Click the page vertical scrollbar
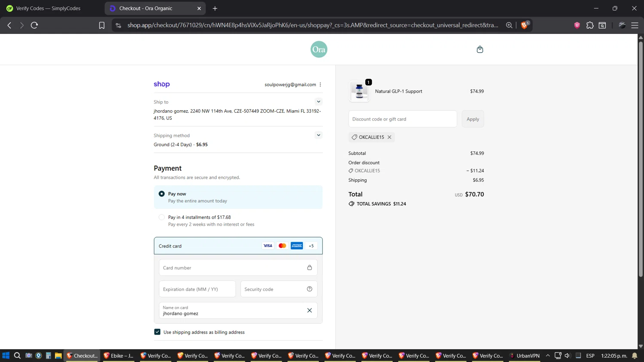Screen dimensions: 644x362 click(x=641, y=159)
